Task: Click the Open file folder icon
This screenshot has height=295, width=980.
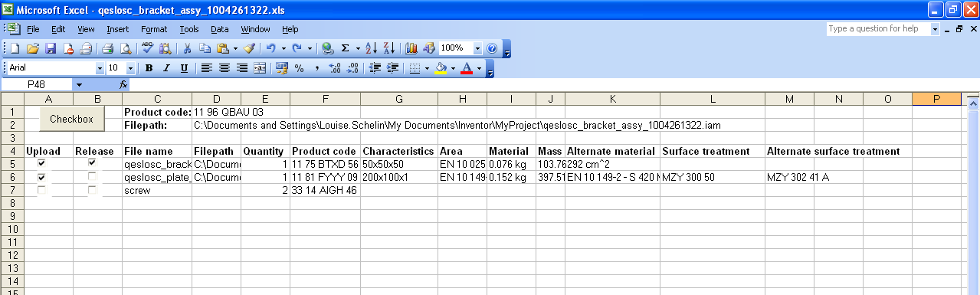Action: (32, 48)
